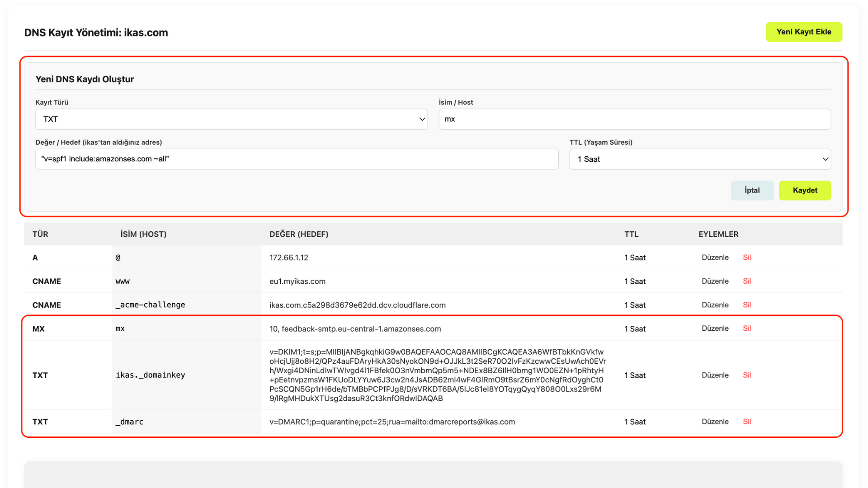Delete the ikas._domainkey TXT record

[747, 375]
